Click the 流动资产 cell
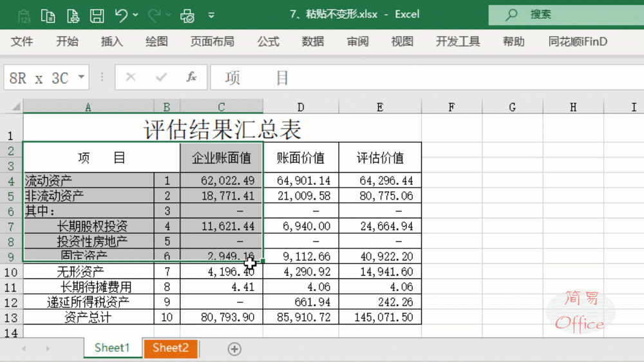Viewport: 644px width, 362px height. point(88,180)
